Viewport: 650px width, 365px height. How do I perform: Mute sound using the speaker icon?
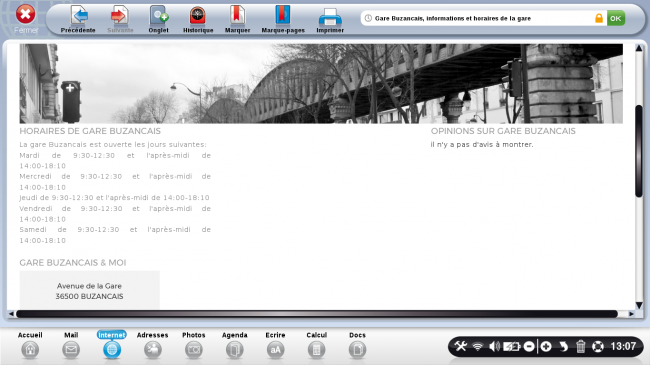click(494, 346)
